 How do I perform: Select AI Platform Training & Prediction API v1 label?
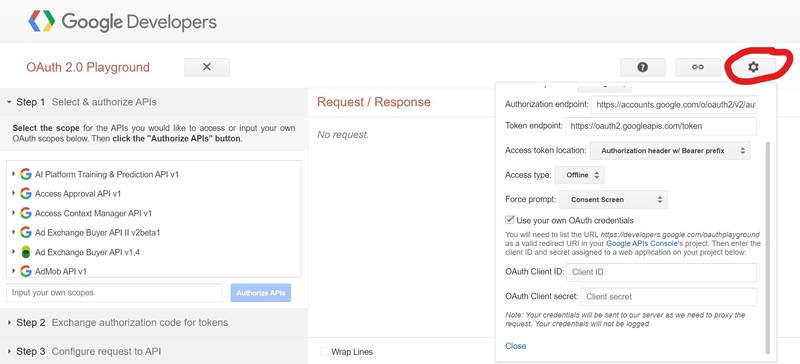[x=107, y=175]
